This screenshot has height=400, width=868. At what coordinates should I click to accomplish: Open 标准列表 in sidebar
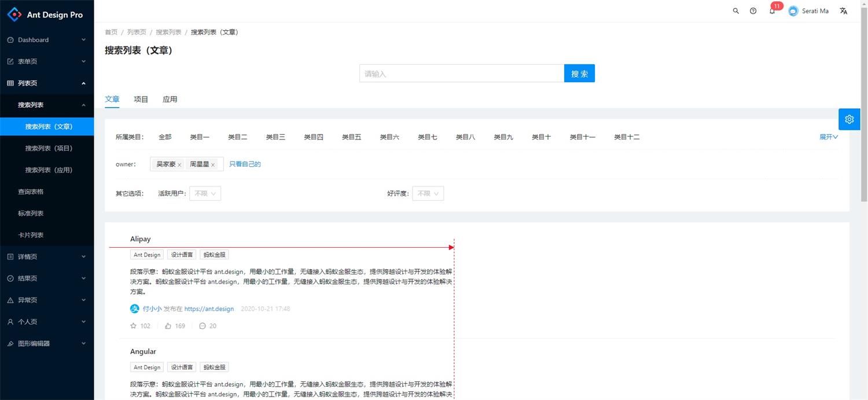pyautogui.click(x=47, y=214)
